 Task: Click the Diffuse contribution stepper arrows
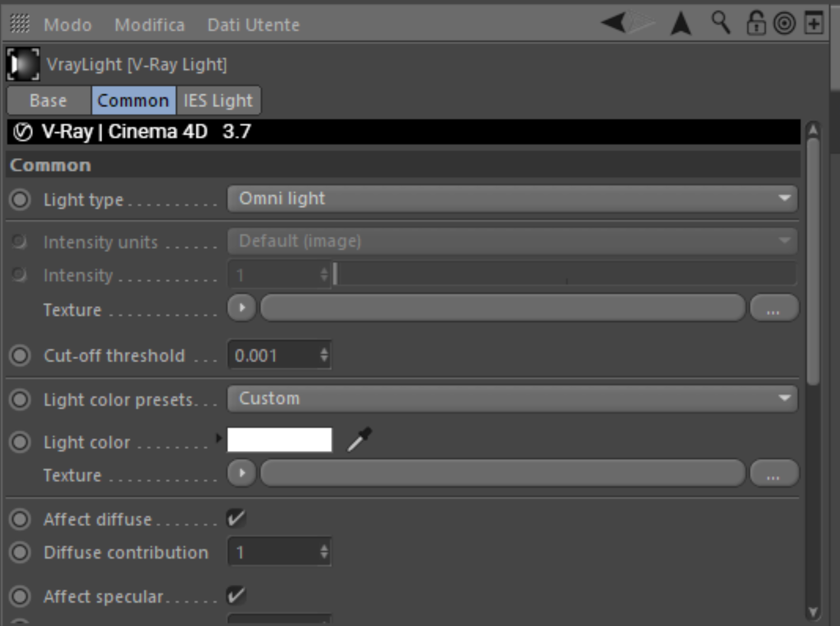324,552
